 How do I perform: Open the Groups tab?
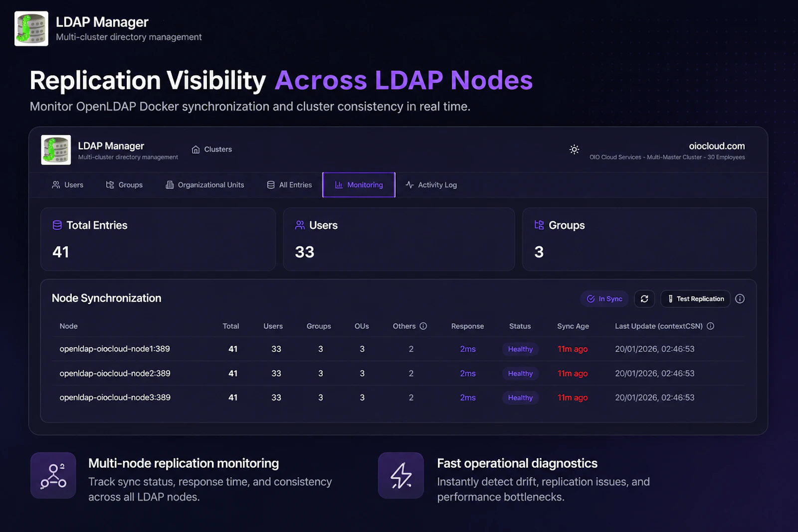(x=124, y=185)
